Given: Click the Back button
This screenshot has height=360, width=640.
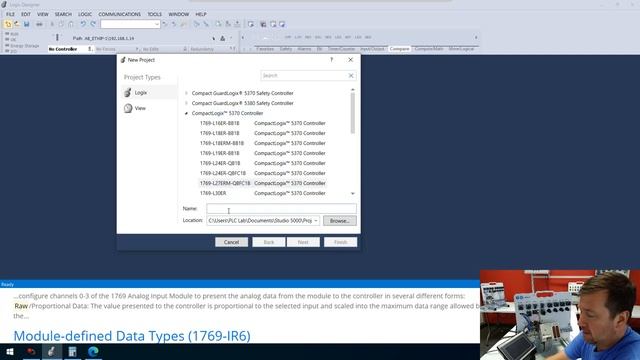Looking at the screenshot, I should 269,242.
